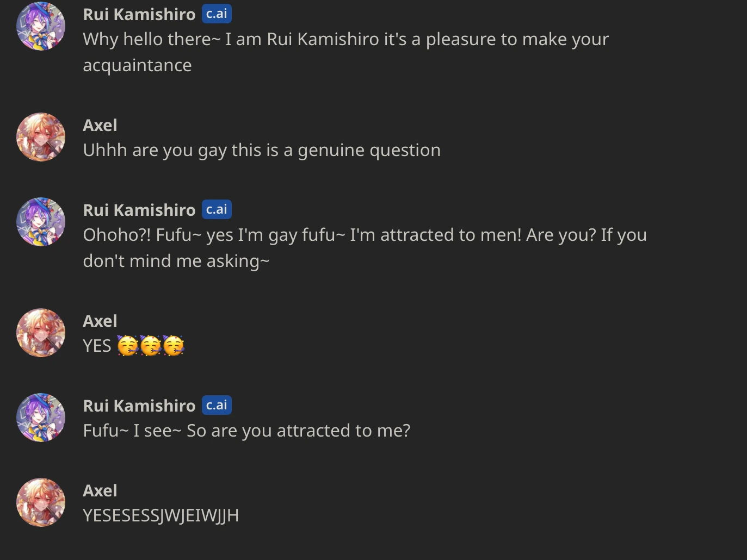
Task: Click Axel's avatar next to the 'YES' emoji message
Action: point(41,333)
